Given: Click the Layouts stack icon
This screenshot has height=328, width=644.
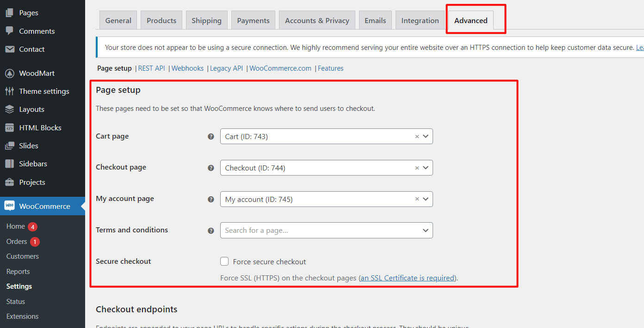Looking at the screenshot, I should (10, 109).
